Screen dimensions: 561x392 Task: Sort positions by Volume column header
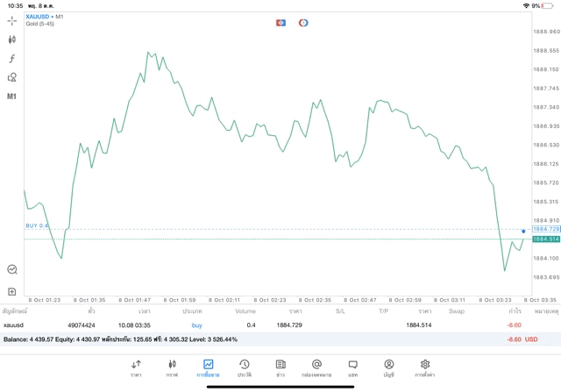[x=245, y=311]
